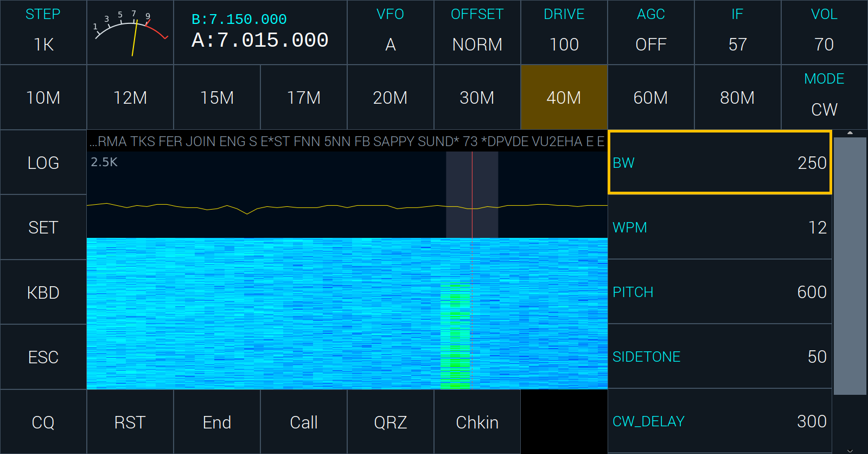The width and height of the screenshot is (868, 454).
Task: Show the KBD keyboard
Action: tap(43, 292)
